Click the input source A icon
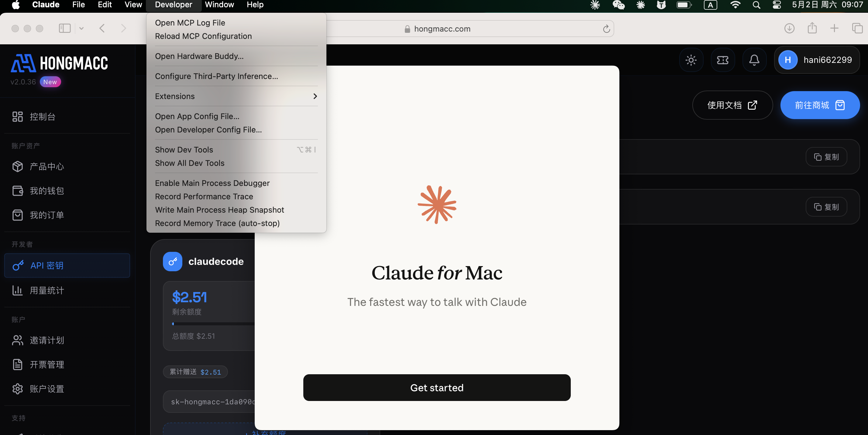Viewport: 868px width, 435px height. point(710,5)
